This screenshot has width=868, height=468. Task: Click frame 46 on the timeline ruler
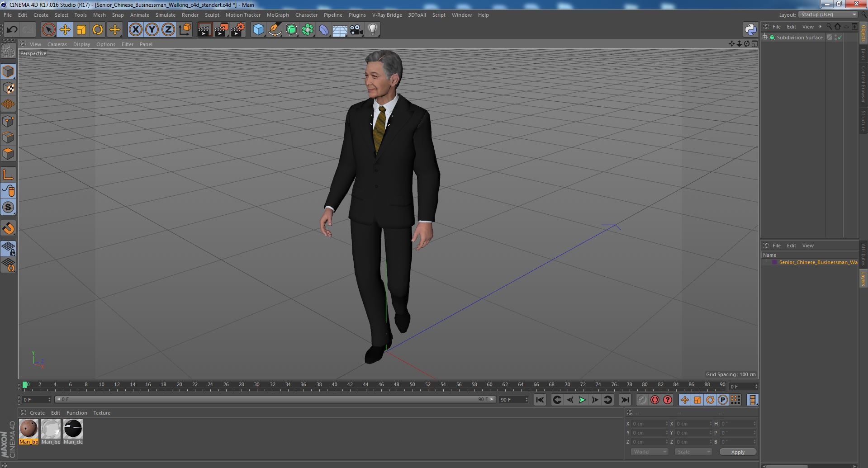tap(381, 385)
